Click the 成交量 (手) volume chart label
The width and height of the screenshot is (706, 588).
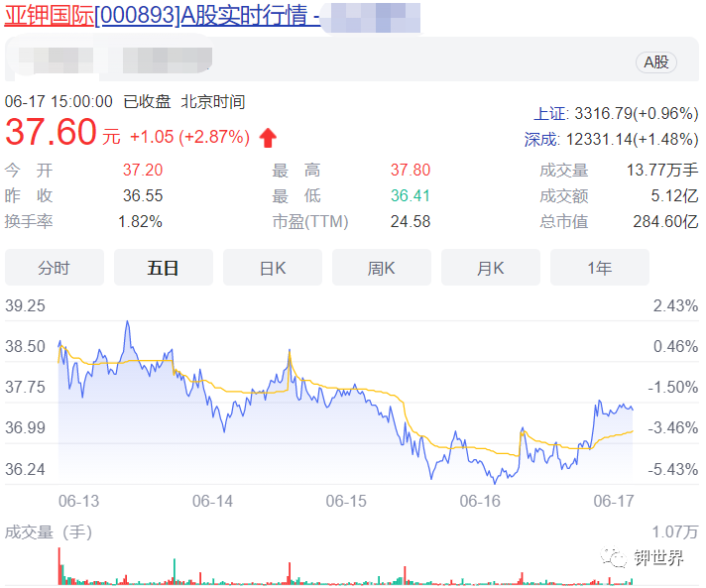(49, 532)
